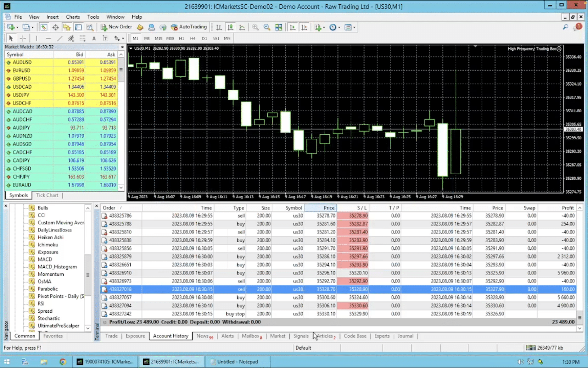Open the Periods clock dropdown arrow
This screenshot has width=588, height=368.
tap(339, 27)
